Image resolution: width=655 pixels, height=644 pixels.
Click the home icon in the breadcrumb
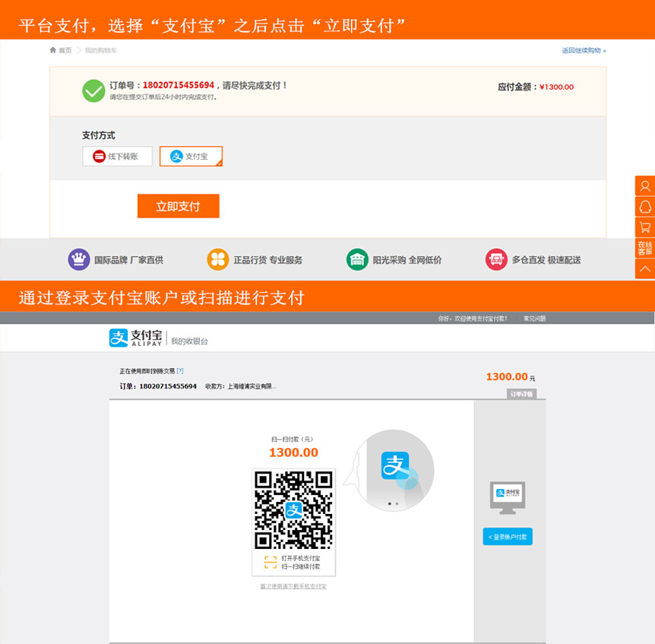tap(52, 50)
